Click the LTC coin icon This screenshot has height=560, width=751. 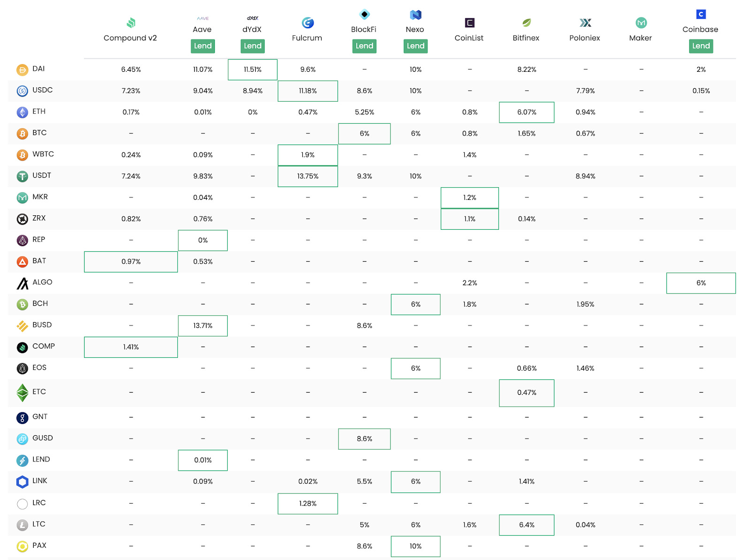[x=23, y=525]
